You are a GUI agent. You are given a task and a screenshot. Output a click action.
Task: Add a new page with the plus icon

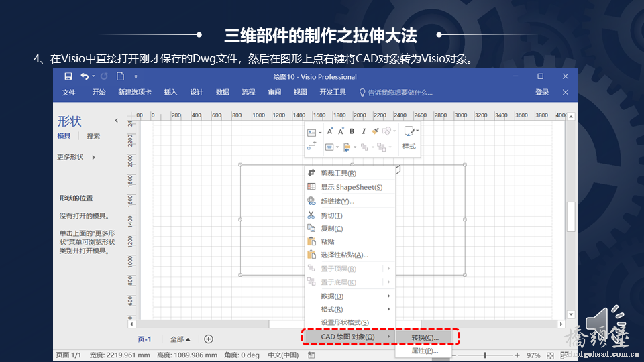[209, 339]
